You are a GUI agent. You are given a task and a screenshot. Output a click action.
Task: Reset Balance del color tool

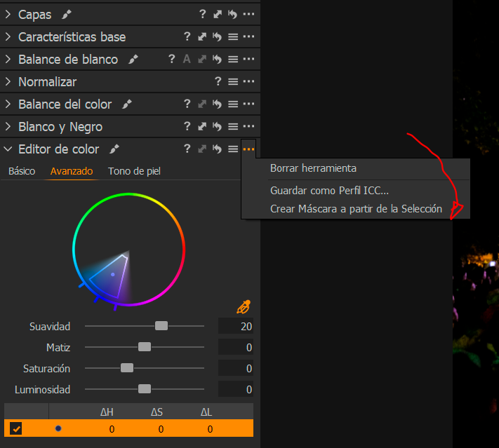point(218,104)
